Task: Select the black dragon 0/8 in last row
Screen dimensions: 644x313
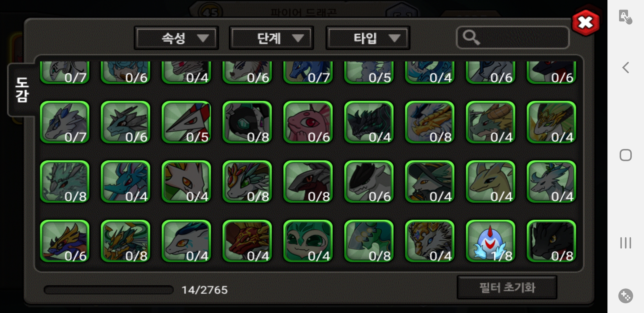Action: [x=551, y=241]
